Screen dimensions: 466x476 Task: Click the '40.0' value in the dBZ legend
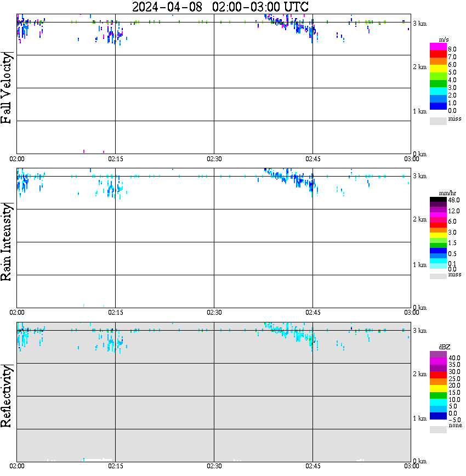click(x=454, y=358)
